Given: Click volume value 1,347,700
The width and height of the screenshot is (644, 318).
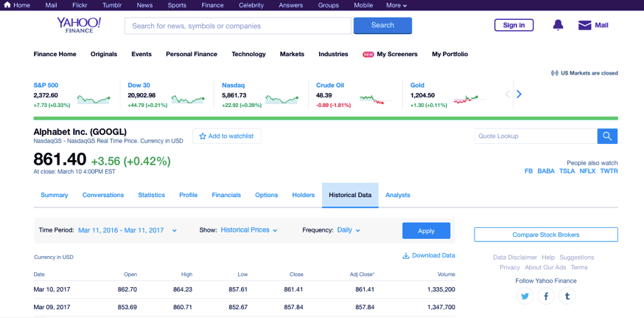Looking at the screenshot, I should click(441, 308).
